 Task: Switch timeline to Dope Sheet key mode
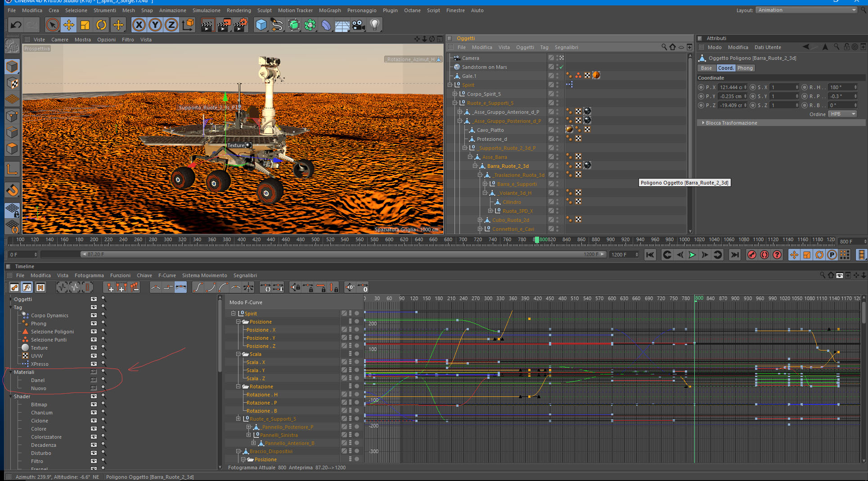(x=14, y=288)
